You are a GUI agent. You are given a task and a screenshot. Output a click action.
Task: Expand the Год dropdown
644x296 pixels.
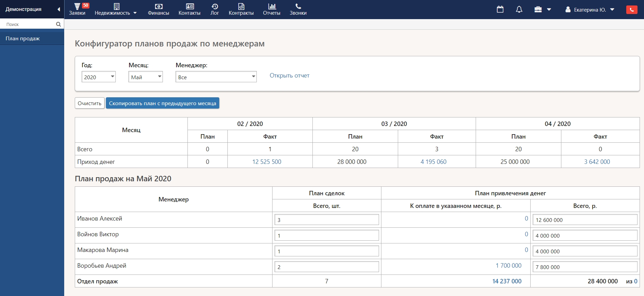[98, 77]
